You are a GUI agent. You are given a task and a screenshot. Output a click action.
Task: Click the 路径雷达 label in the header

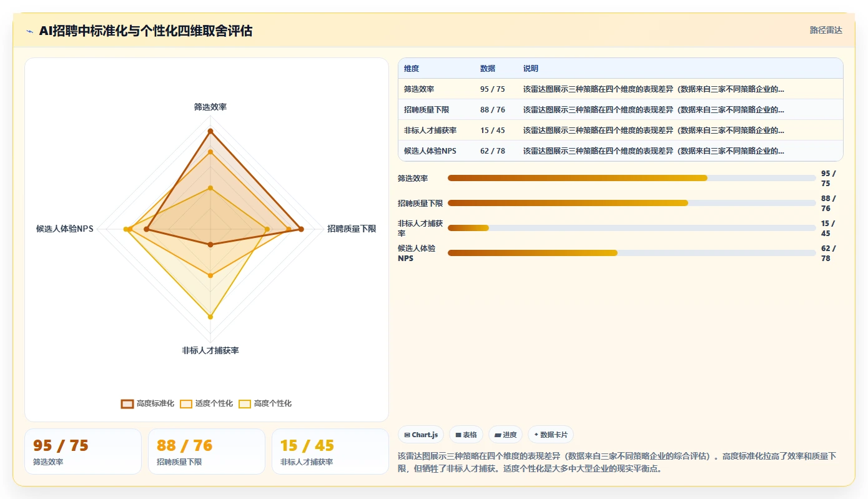click(826, 30)
